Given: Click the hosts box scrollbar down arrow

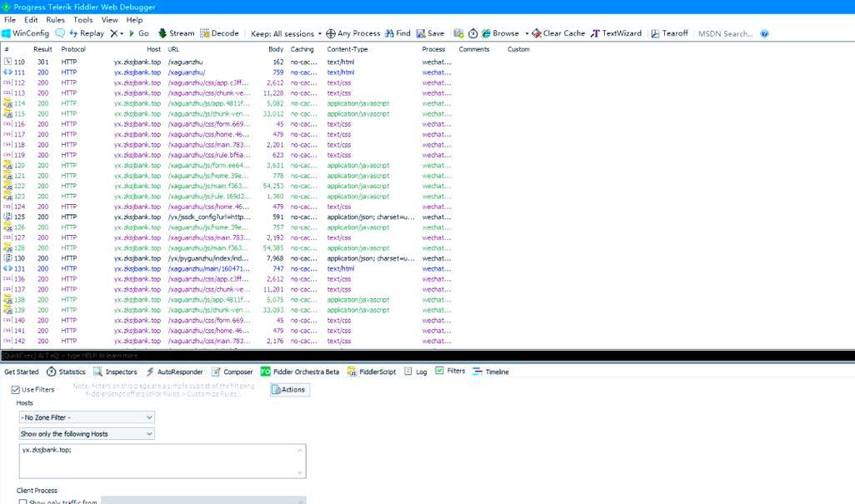Looking at the screenshot, I should [299, 472].
